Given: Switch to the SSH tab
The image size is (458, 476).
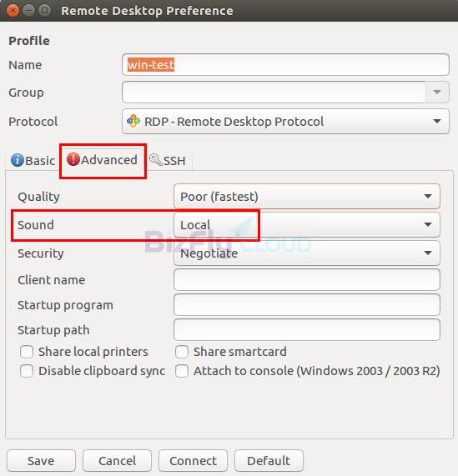Looking at the screenshot, I should click(168, 160).
